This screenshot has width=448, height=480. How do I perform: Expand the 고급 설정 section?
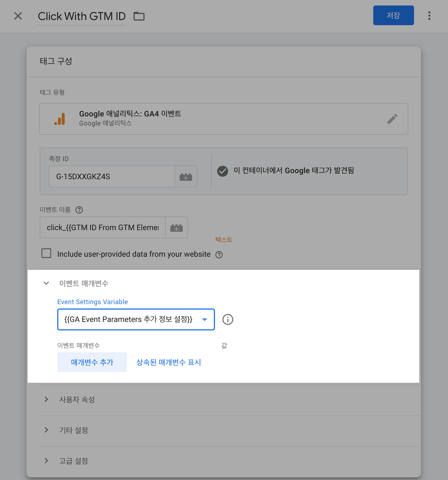coord(46,461)
